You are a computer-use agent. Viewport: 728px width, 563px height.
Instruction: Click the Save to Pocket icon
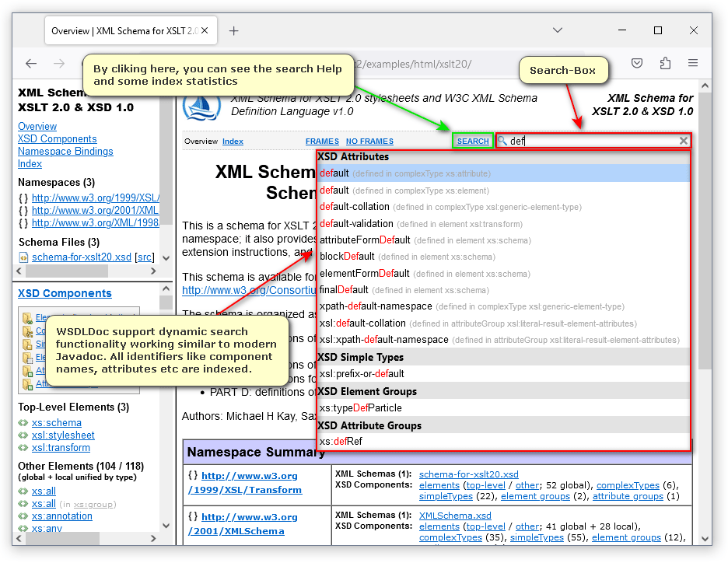(637, 64)
